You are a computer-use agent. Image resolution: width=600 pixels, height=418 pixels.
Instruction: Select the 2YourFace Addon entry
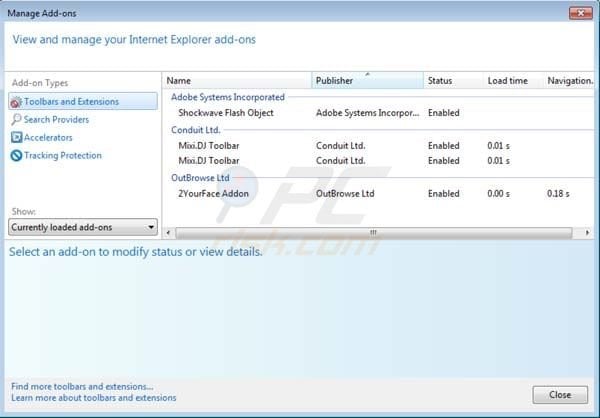tap(213, 194)
